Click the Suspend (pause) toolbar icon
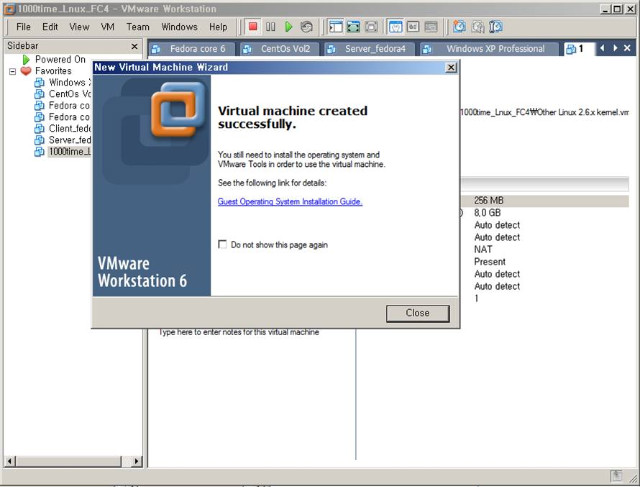The image size is (640, 487). (x=271, y=27)
